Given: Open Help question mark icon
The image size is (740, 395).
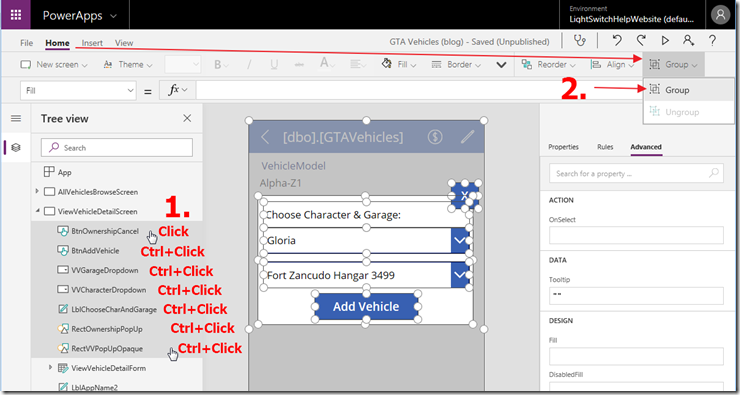Looking at the screenshot, I should (x=712, y=41).
